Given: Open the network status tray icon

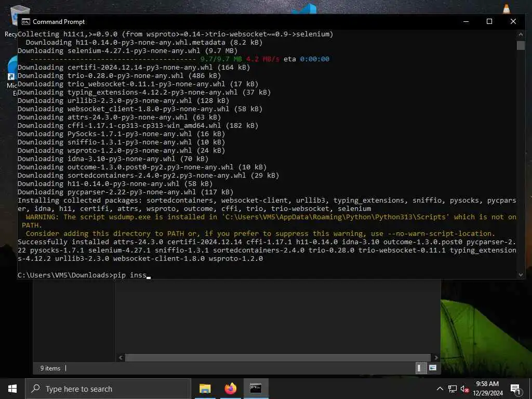Looking at the screenshot, I should tap(453, 389).
